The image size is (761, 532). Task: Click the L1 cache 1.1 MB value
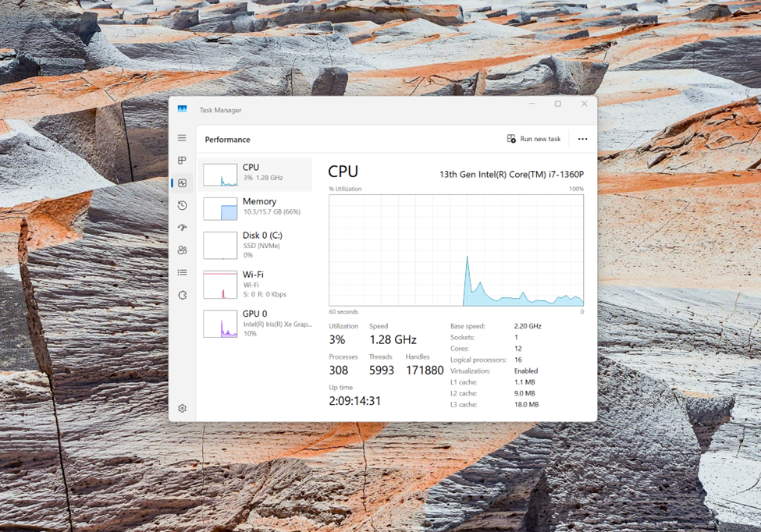[x=525, y=381]
